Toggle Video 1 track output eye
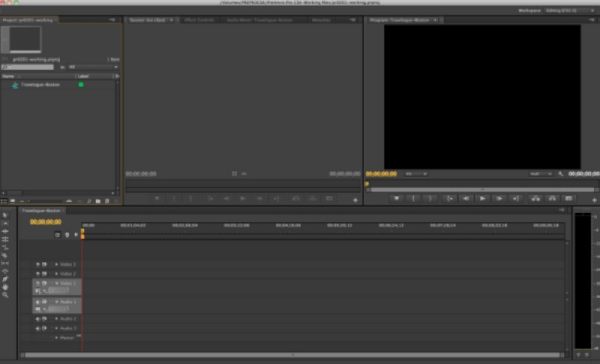 point(38,284)
